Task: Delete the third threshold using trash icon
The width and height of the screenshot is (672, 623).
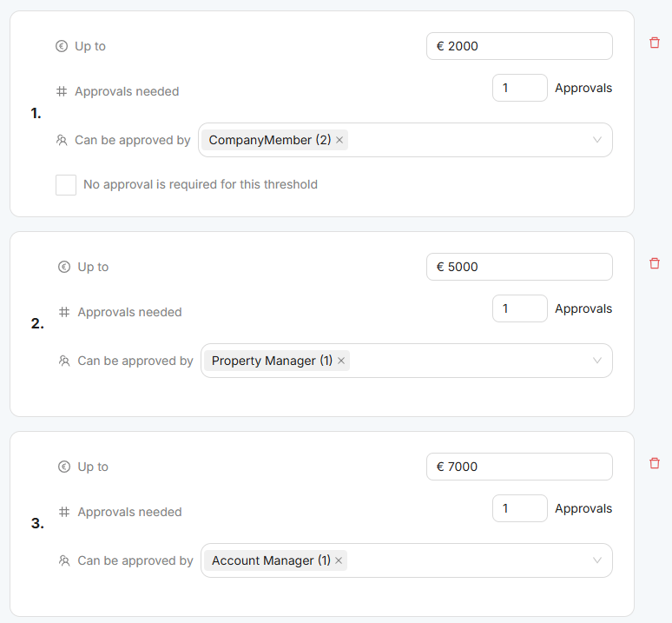Action: (x=655, y=463)
